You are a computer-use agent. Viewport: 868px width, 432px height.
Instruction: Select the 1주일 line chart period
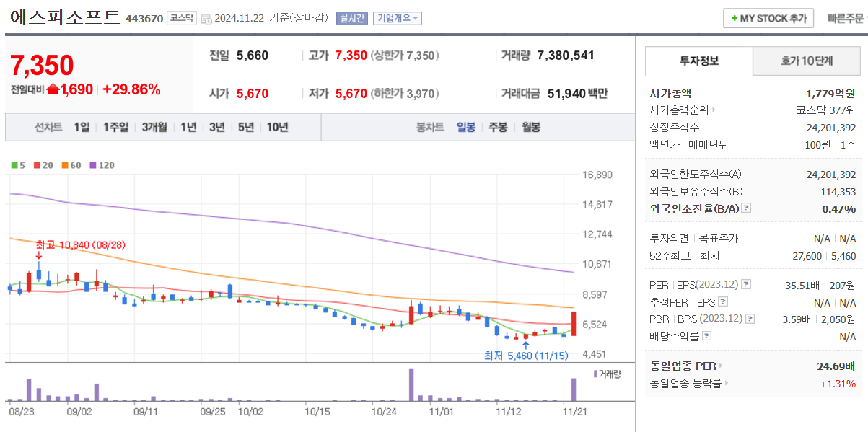(115, 127)
